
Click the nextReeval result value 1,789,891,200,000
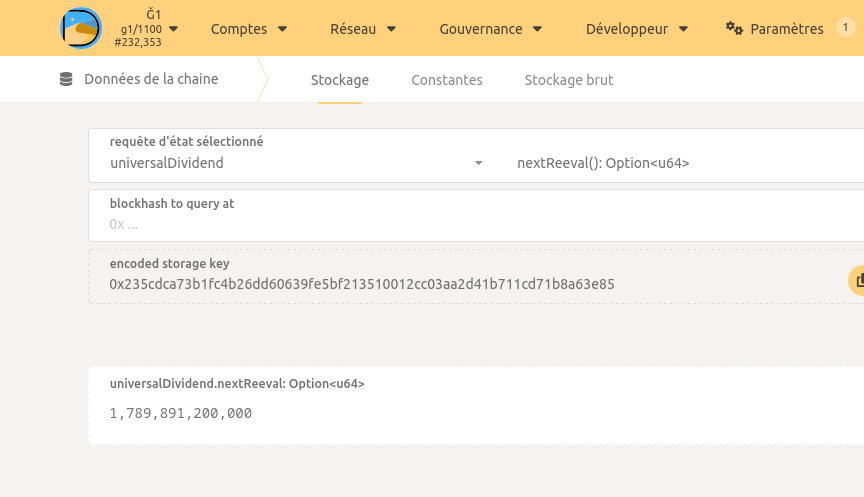tap(181, 413)
